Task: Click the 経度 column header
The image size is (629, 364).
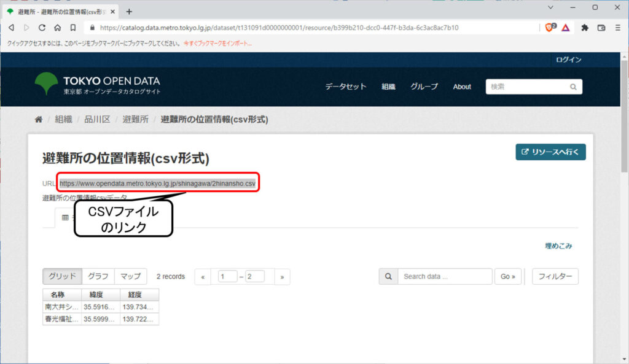Action: [x=139, y=295]
